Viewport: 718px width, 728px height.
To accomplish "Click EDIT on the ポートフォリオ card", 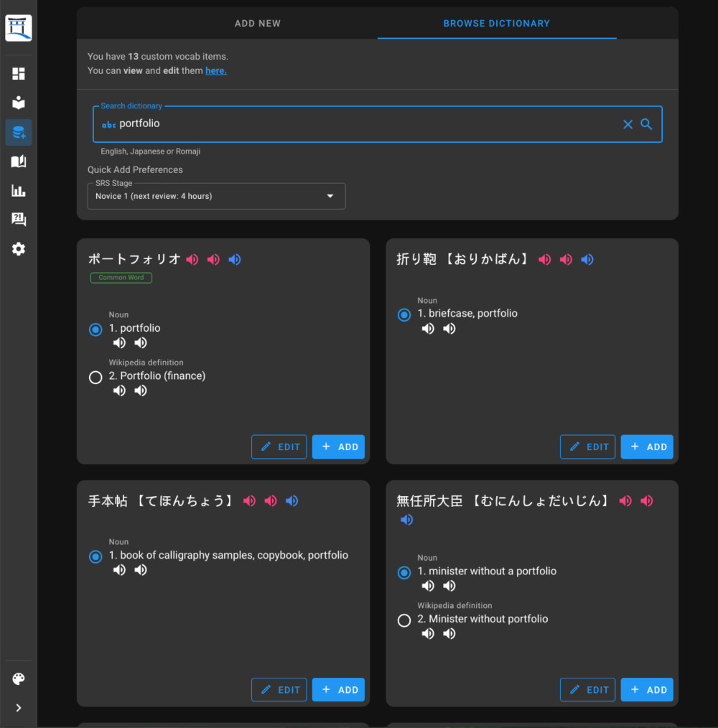I will click(279, 447).
